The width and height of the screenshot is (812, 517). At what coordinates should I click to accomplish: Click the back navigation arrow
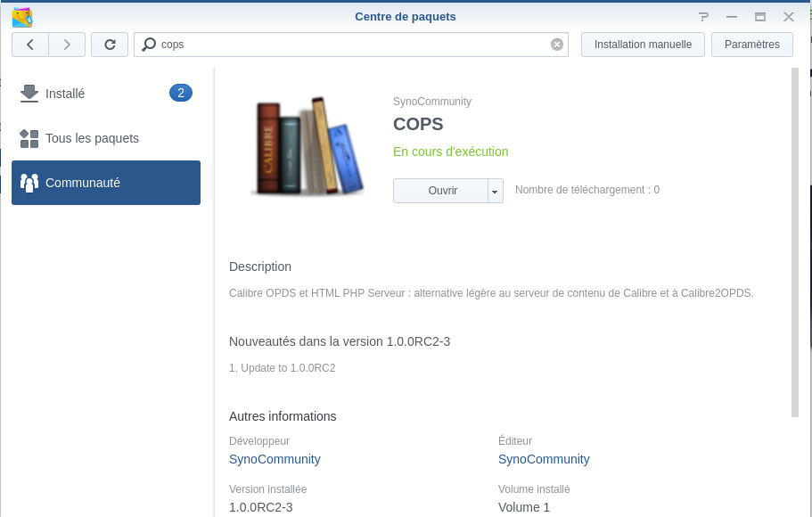tap(30, 45)
